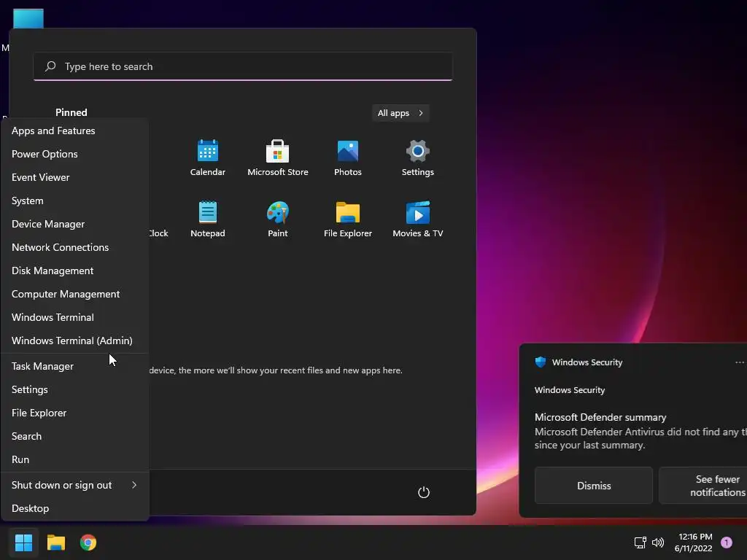
Task: Open the pinned Settings gear icon
Action: (x=418, y=152)
